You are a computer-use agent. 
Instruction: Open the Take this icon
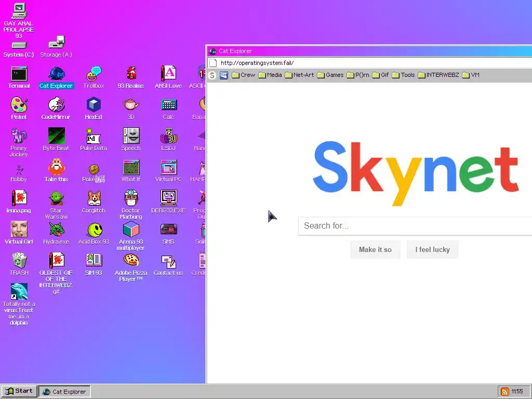click(56, 171)
